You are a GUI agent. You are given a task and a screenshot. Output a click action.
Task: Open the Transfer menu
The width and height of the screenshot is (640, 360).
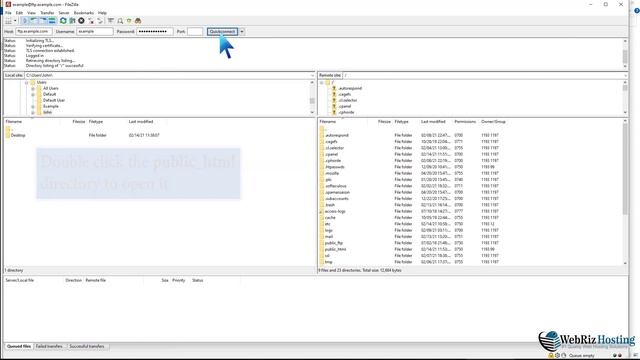(47, 13)
